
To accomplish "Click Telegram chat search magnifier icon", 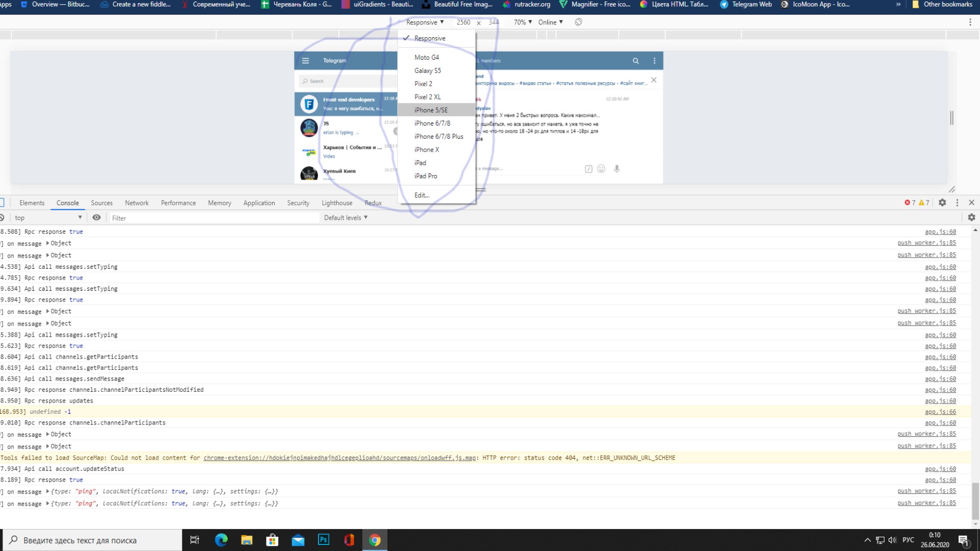I will (635, 61).
